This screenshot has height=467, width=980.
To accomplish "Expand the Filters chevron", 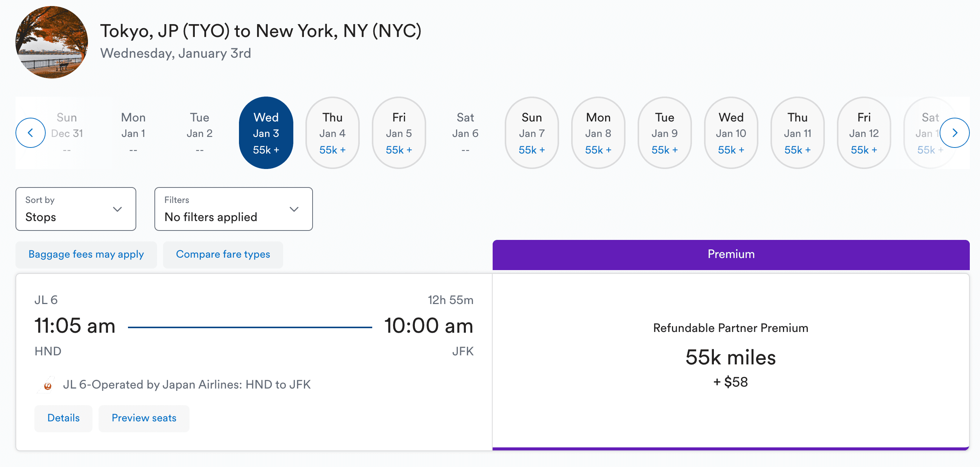I will coord(294,209).
